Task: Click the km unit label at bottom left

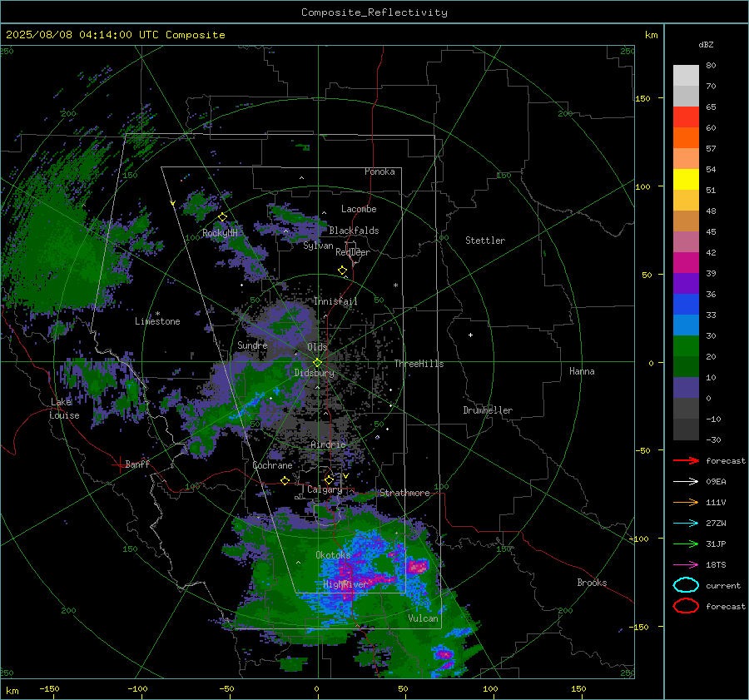Action: coord(12,691)
